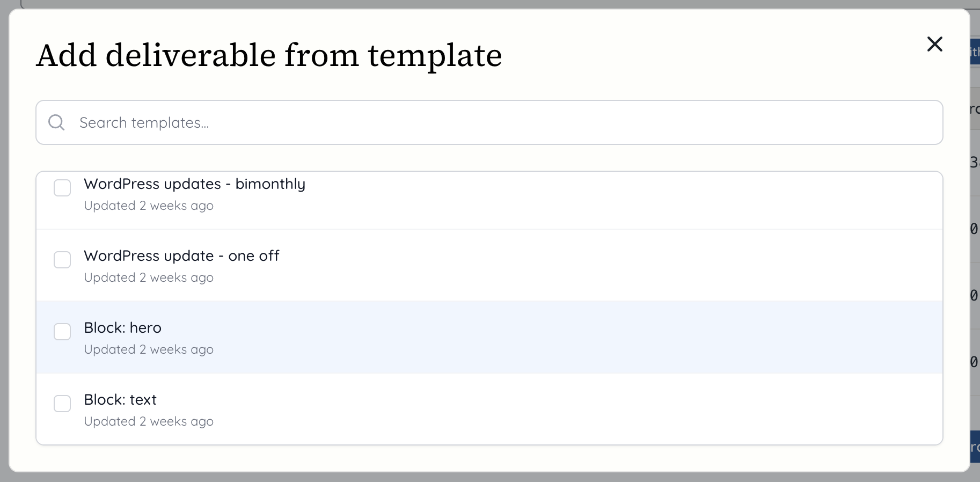Click "Updated 2 weeks ago" under WordPress update - one off

tap(149, 277)
